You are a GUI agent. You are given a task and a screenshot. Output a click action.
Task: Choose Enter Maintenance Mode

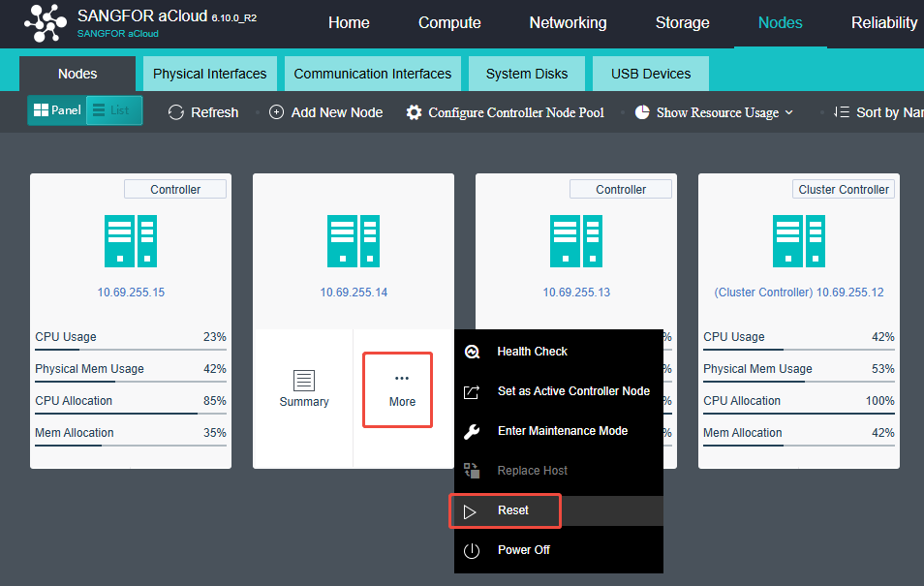559,431
